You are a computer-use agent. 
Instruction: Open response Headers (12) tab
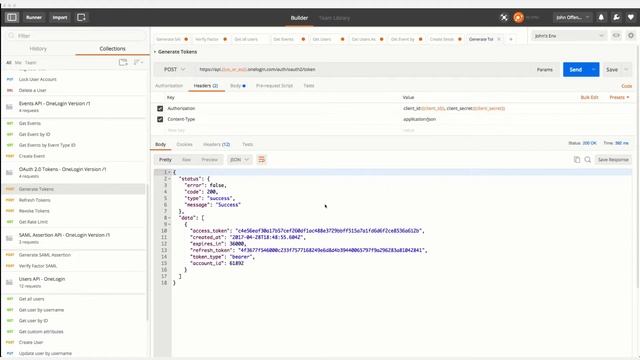pyautogui.click(x=216, y=144)
